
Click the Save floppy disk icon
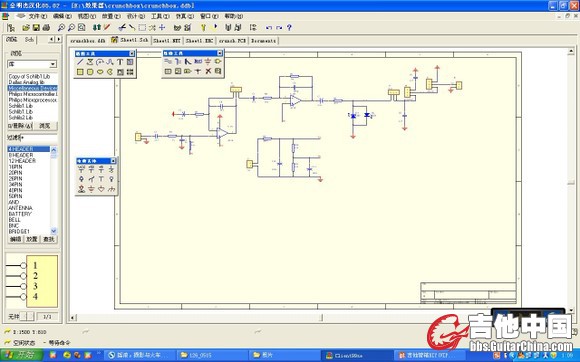coord(36,27)
